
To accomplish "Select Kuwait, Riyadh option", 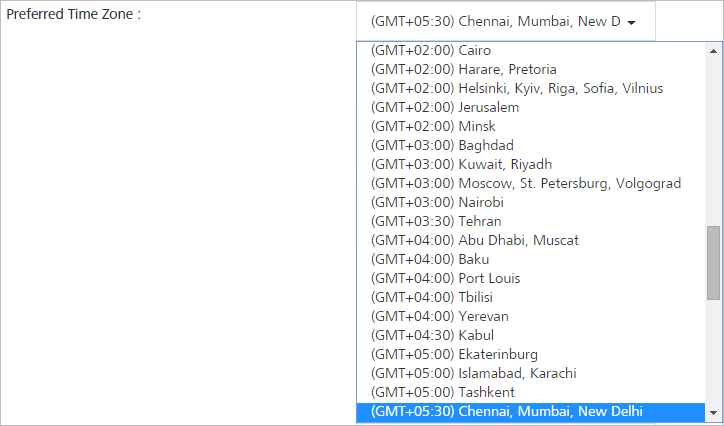I will point(531,164).
